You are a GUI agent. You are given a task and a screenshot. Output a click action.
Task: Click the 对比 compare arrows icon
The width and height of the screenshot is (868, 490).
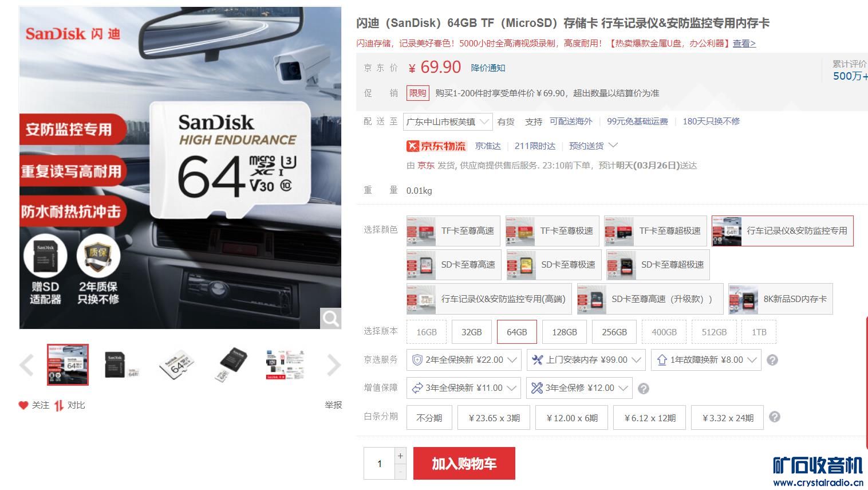pyautogui.click(x=58, y=405)
